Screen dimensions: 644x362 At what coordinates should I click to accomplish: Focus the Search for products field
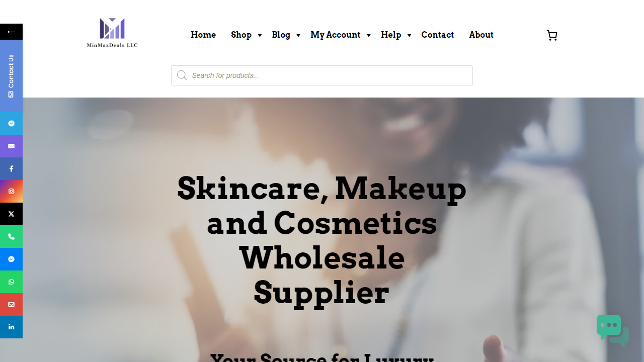pos(322,75)
